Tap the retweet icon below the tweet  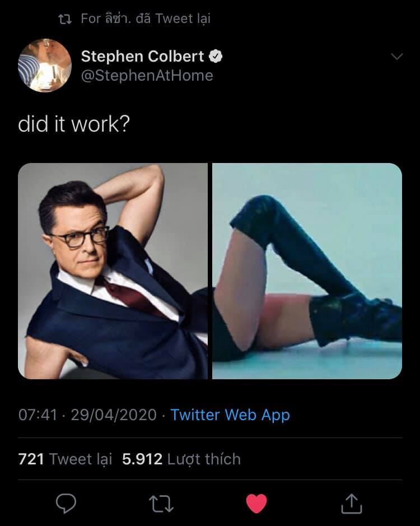point(161,503)
